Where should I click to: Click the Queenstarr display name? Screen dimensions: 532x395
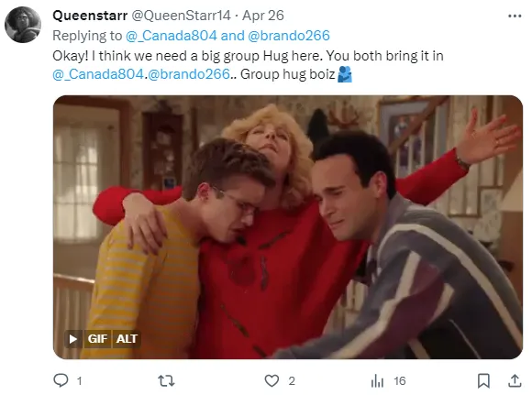pyautogui.click(x=90, y=16)
